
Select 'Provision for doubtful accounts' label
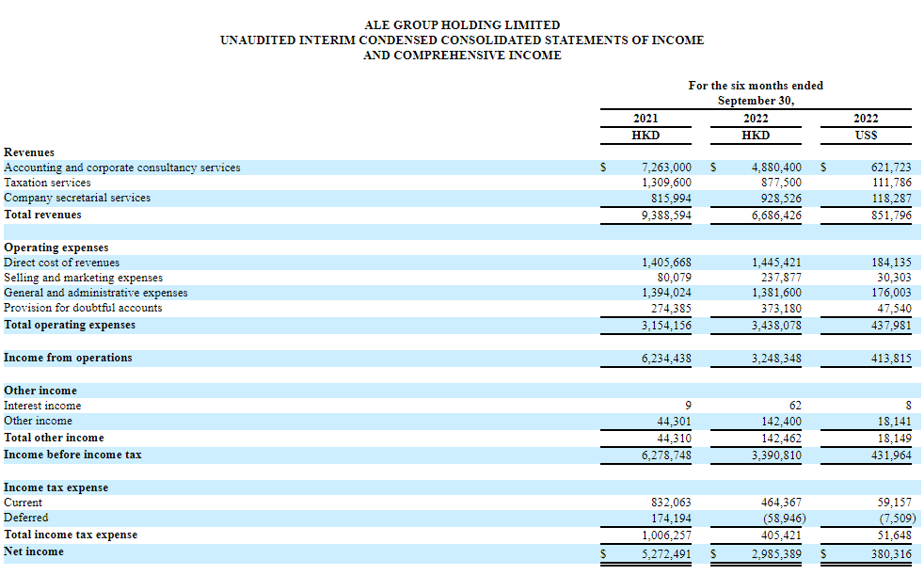(x=83, y=308)
